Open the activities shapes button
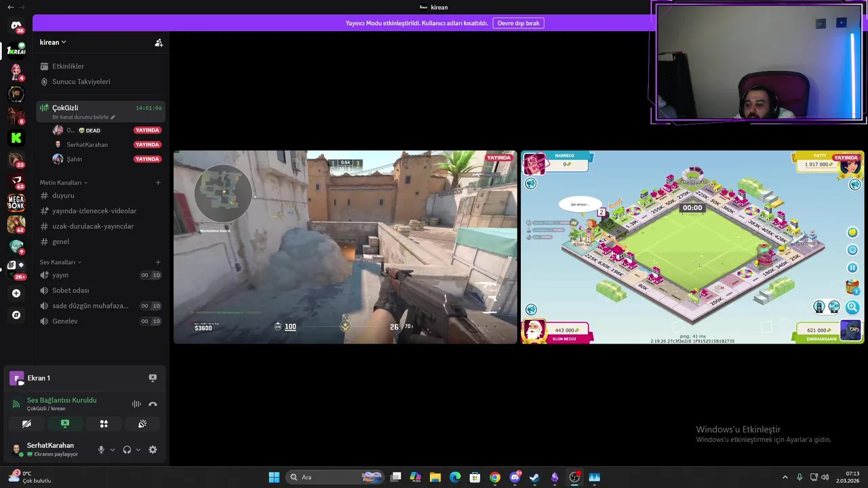868x488 pixels. (x=104, y=424)
